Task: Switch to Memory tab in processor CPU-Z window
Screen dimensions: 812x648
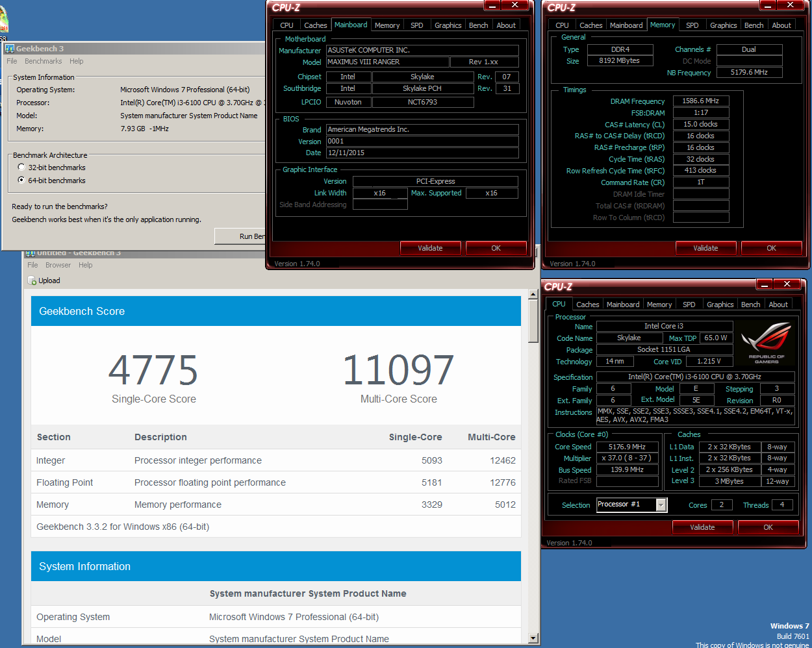Action: [x=659, y=305]
